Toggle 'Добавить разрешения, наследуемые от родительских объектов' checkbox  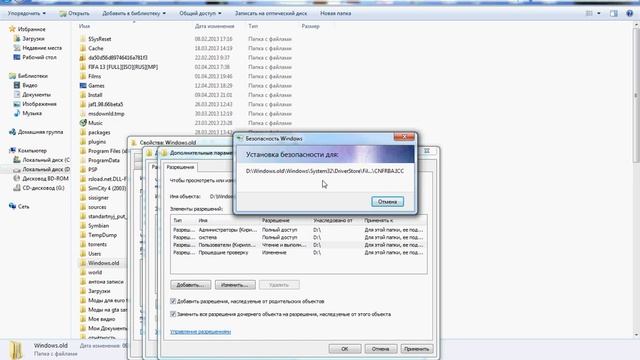[173, 301]
